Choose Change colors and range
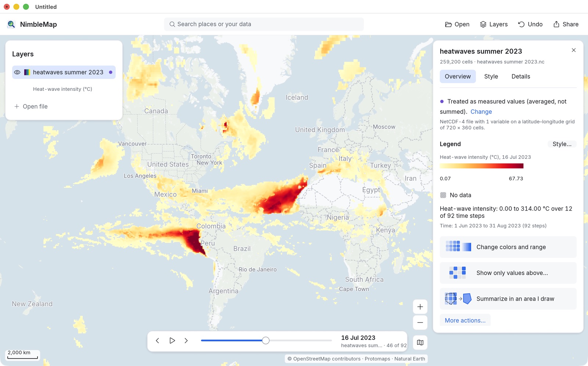 508,247
